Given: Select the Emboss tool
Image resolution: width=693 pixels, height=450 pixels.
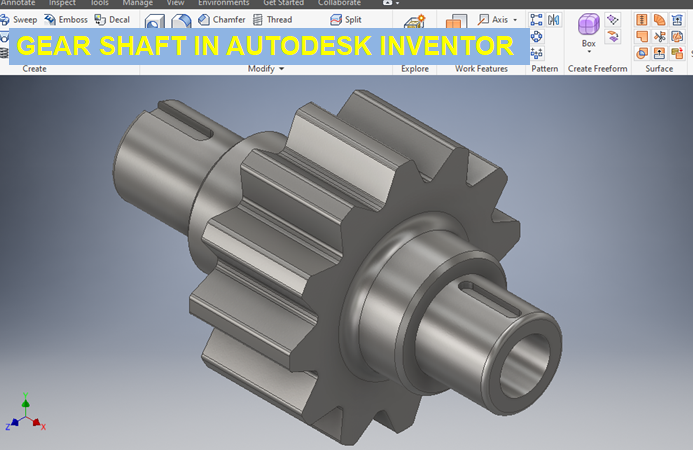Looking at the screenshot, I should coord(66,19).
